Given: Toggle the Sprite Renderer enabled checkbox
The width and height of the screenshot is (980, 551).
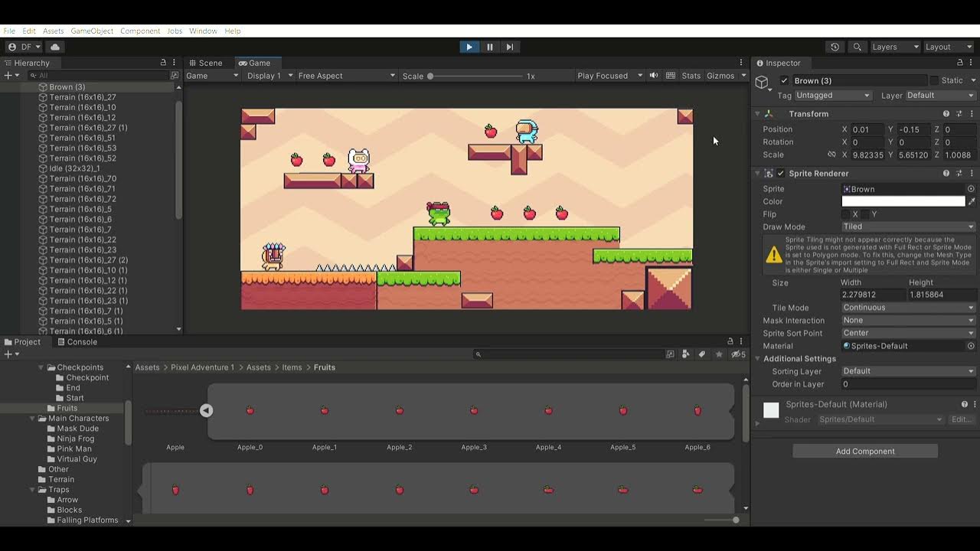Looking at the screenshot, I should click(x=781, y=173).
